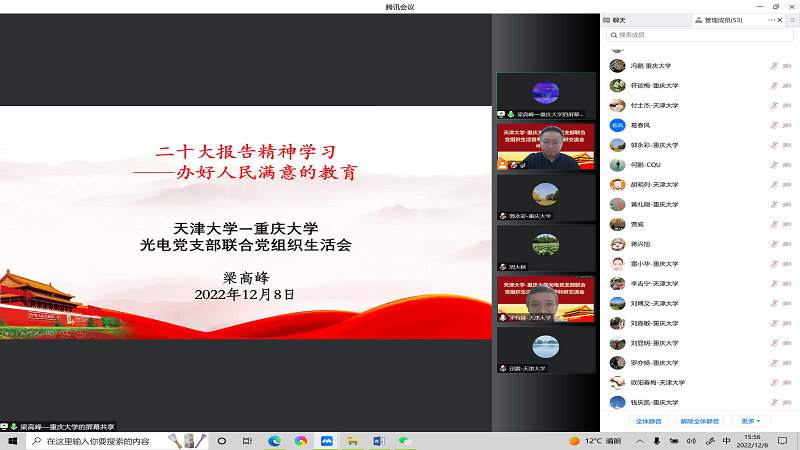The height and width of the screenshot is (450, 800).
Task: Click the 全体静音 button
Action: click(x=649, y=421)
